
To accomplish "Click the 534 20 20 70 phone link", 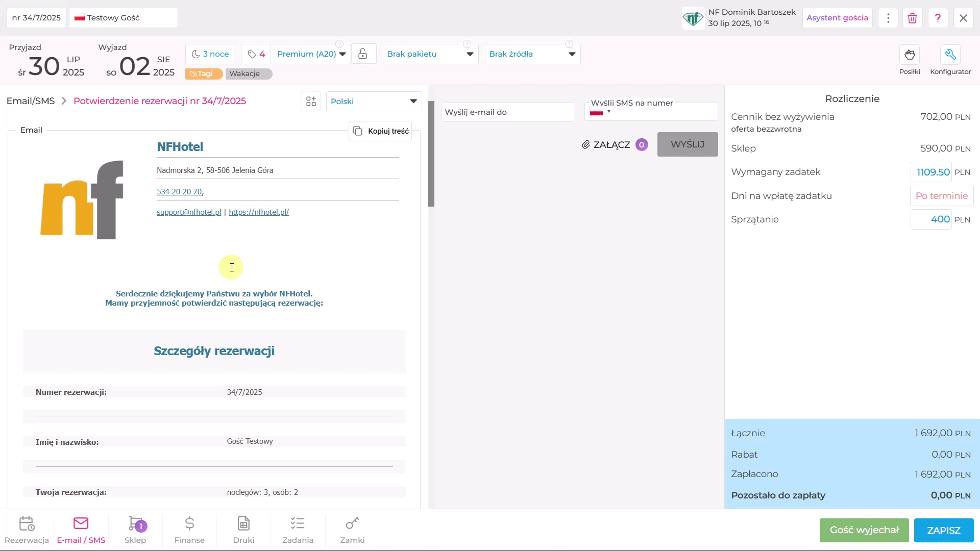I will (179, 192).
